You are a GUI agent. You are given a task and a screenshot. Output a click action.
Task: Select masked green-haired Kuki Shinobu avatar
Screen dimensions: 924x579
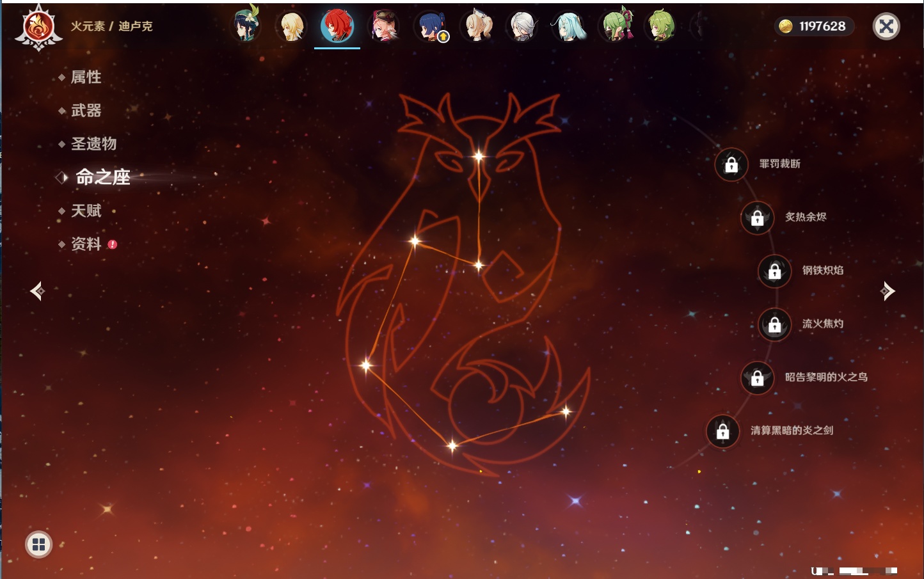coord(616,26)
